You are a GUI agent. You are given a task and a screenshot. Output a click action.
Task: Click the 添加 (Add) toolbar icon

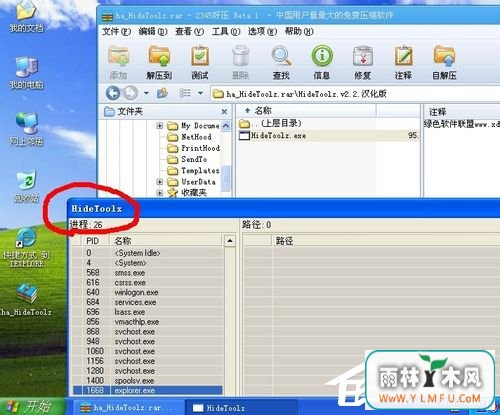118,63
